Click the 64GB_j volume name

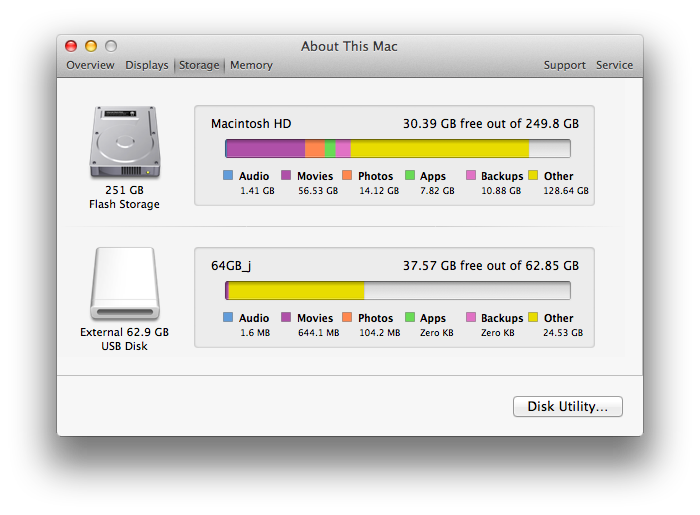[231, 266]
